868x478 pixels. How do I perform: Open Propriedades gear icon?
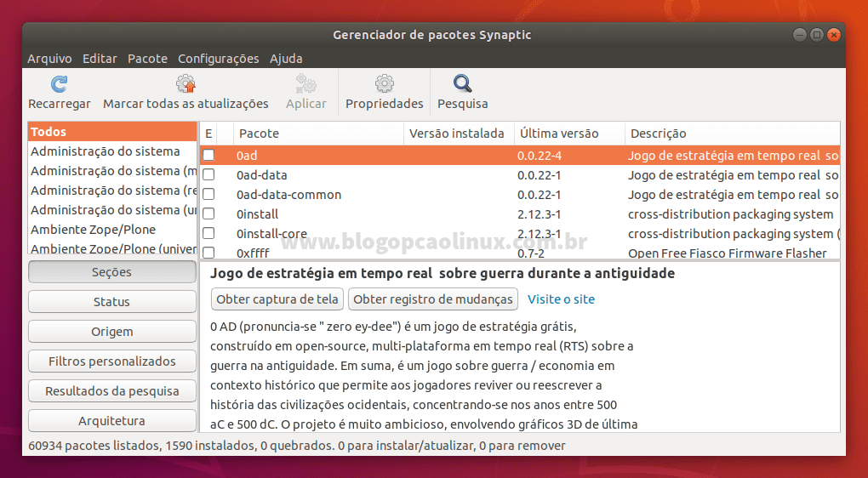pos(384,84)
